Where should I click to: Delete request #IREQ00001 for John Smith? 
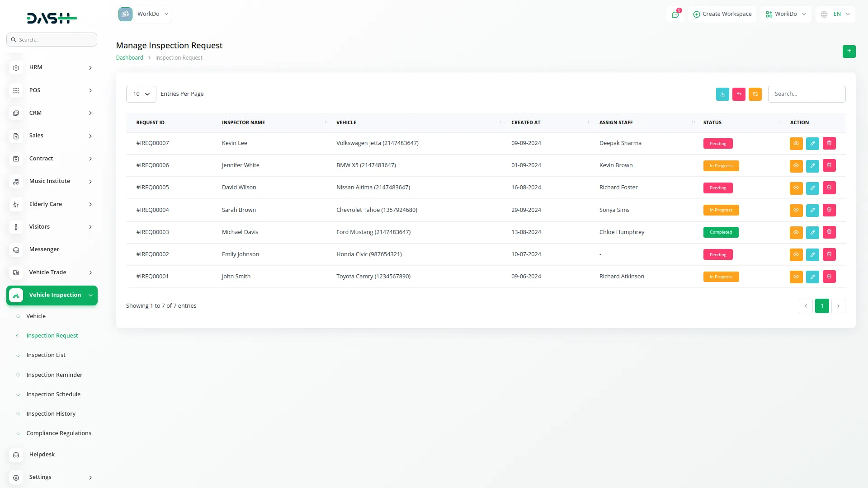click(829, 277)
